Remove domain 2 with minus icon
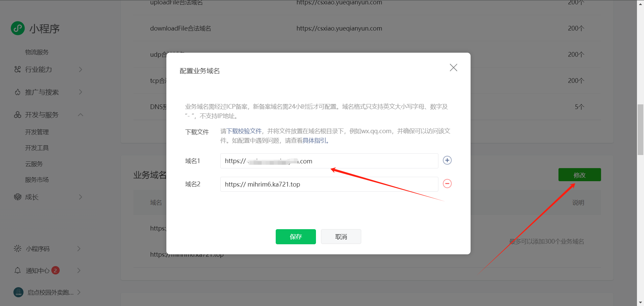 447,184
